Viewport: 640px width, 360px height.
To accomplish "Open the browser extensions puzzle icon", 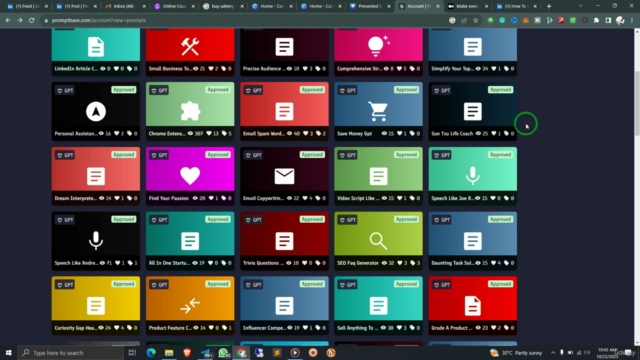I will 596,20.
